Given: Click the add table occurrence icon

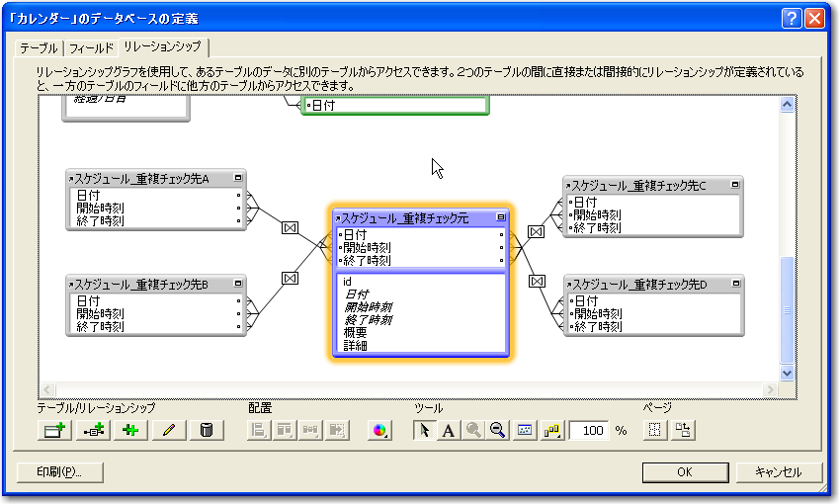Looking at the screenshot, I should tap(52, 430).
